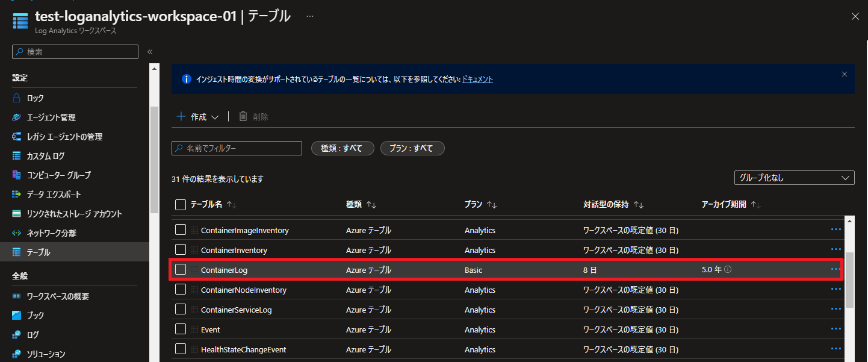Open the HealthStateChangeEvent table name
The image size is (868, 362).
tap(243, 349)
